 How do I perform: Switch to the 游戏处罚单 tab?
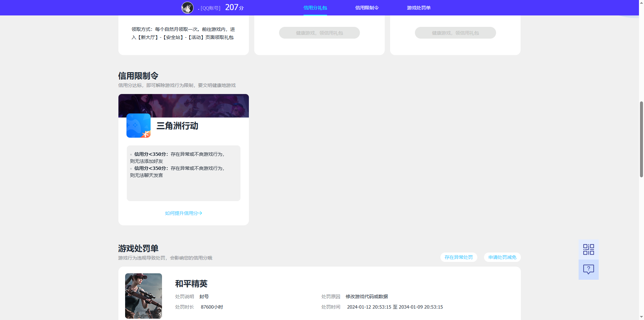point(419,8)
